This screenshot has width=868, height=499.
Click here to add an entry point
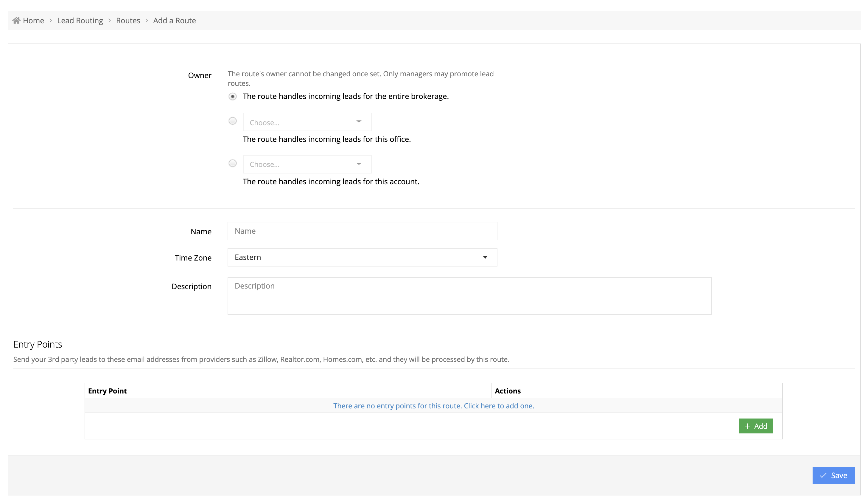click(433, 405)
